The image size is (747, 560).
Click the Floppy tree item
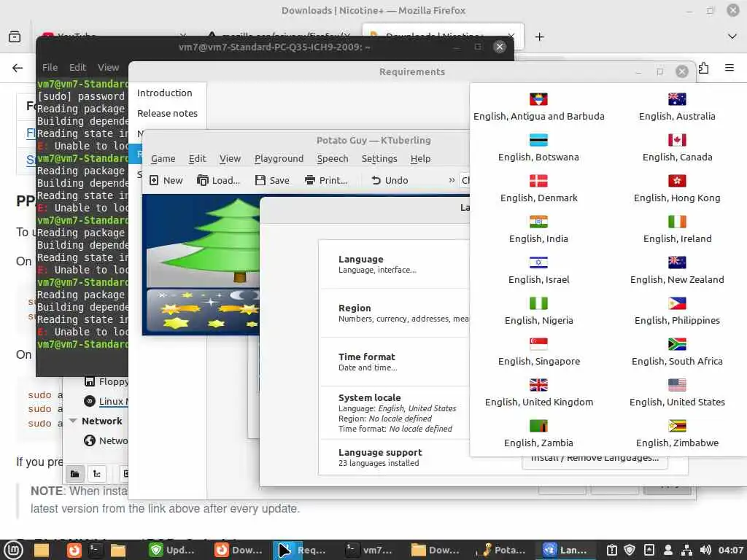[x=107, y=381]
